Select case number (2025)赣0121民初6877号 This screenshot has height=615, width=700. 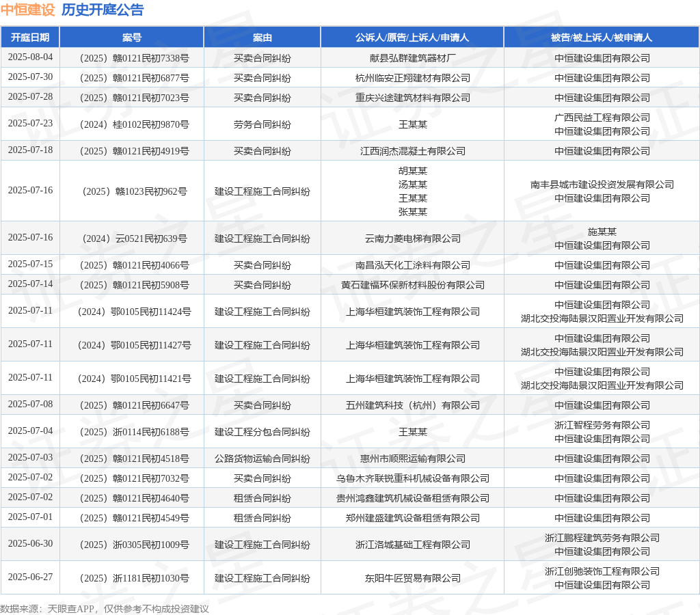pos(135,78)
